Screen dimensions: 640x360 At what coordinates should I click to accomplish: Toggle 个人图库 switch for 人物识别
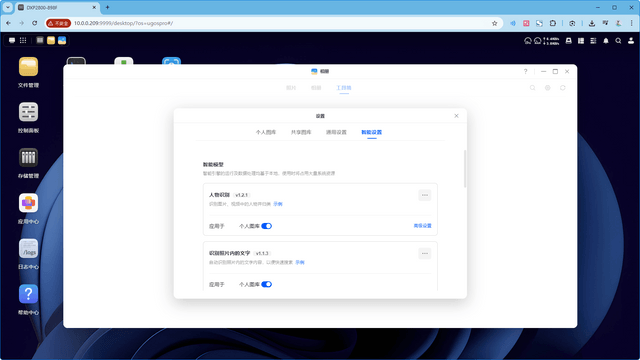point(267,226)
